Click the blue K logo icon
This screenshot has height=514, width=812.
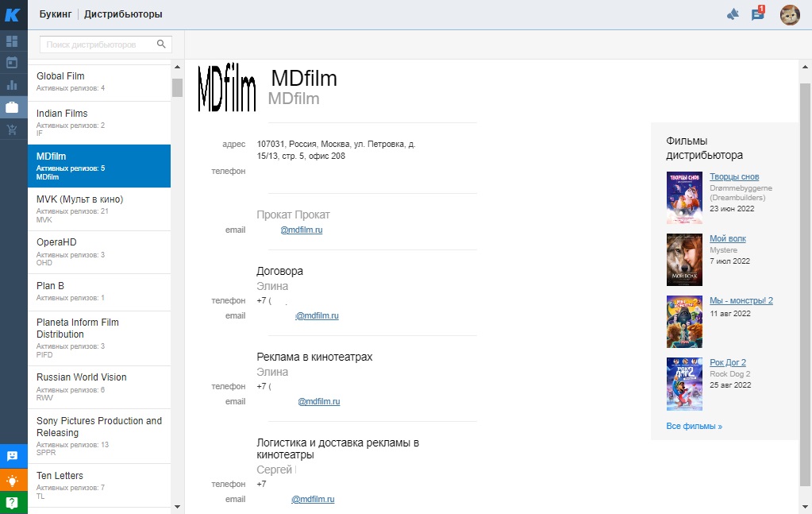coord(13,14)
